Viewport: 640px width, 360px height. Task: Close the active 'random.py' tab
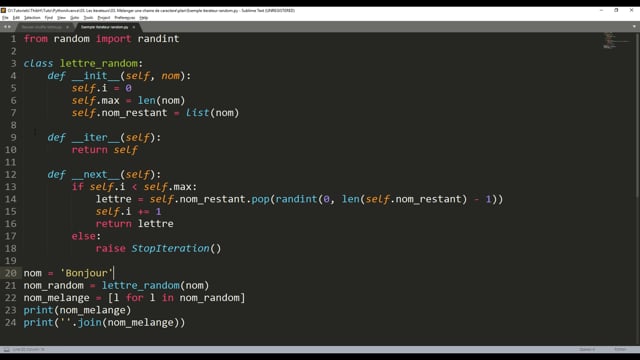click(x=133, y=27)
